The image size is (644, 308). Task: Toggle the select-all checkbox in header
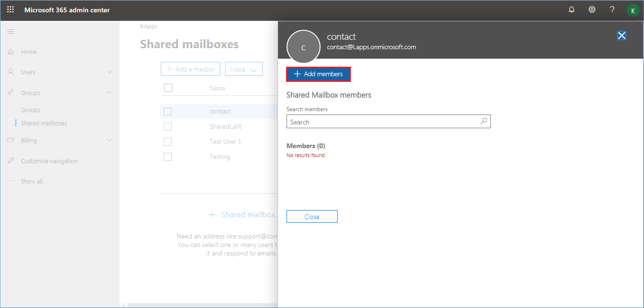pyautogui.click(x=168, y=88)
